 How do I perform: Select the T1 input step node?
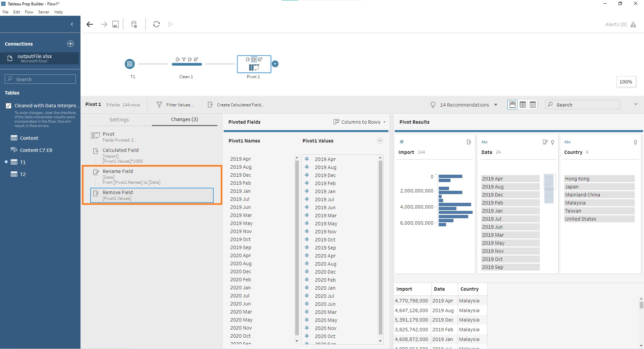(x=129, y=64)
